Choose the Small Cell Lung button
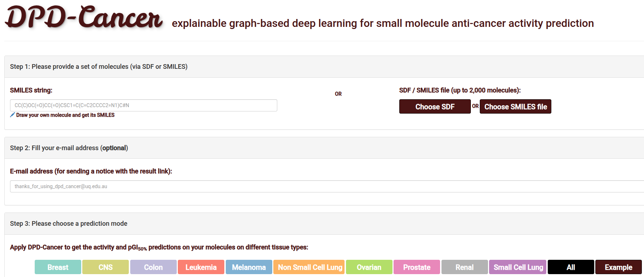 point(518,267)
